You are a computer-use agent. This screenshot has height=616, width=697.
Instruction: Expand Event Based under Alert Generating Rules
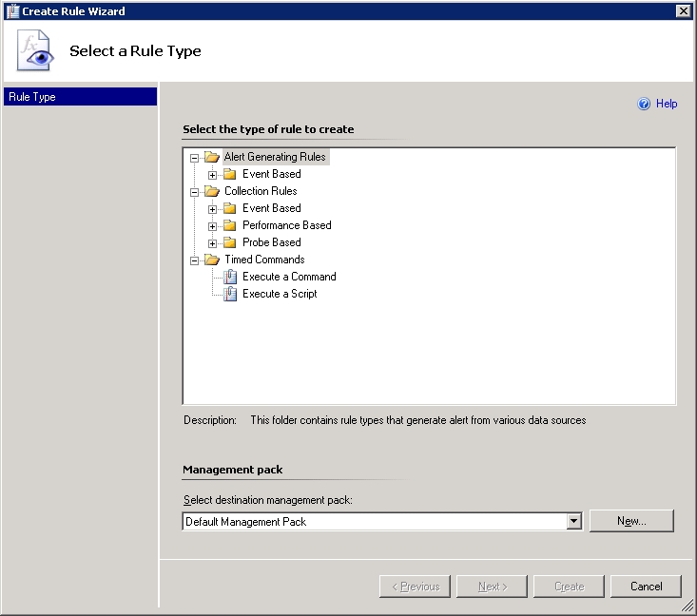coord(212,175)
